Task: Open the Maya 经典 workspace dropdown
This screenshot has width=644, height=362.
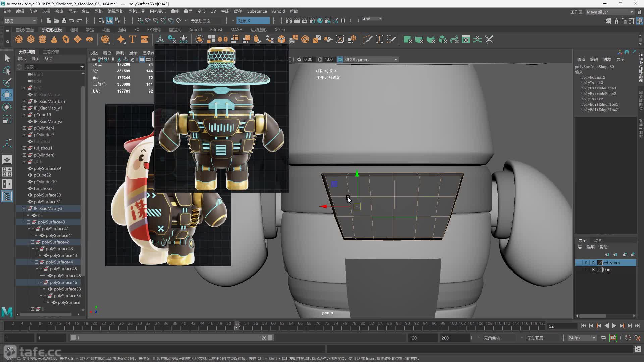Action: 610,12
